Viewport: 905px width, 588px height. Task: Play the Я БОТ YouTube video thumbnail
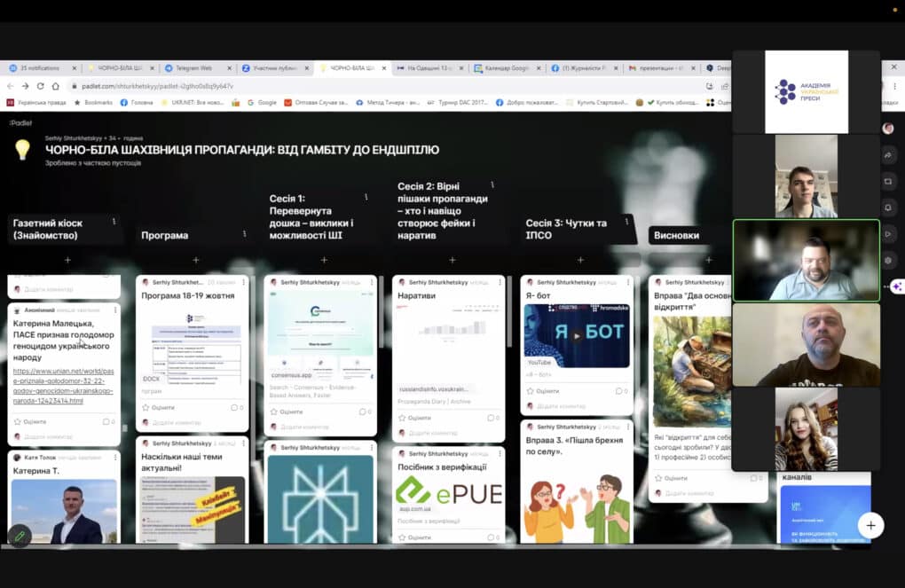tap(577, 335)
